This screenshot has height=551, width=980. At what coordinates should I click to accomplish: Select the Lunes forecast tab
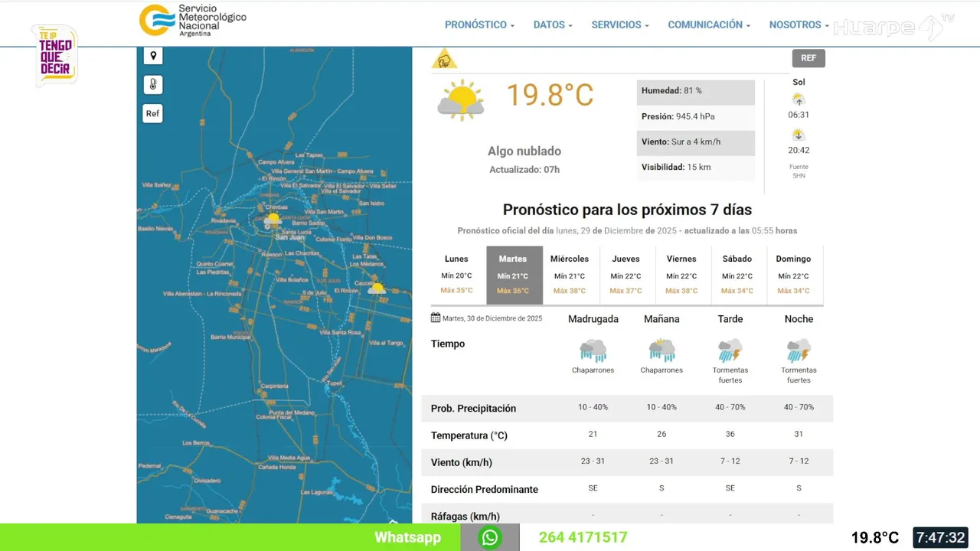[x=457, y=275]
